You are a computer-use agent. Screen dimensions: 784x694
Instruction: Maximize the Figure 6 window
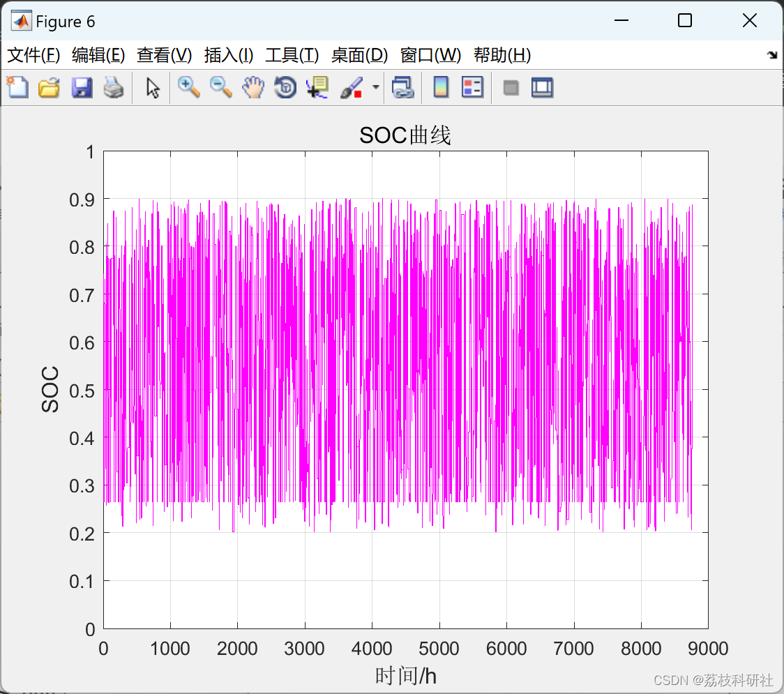[685, 20]
